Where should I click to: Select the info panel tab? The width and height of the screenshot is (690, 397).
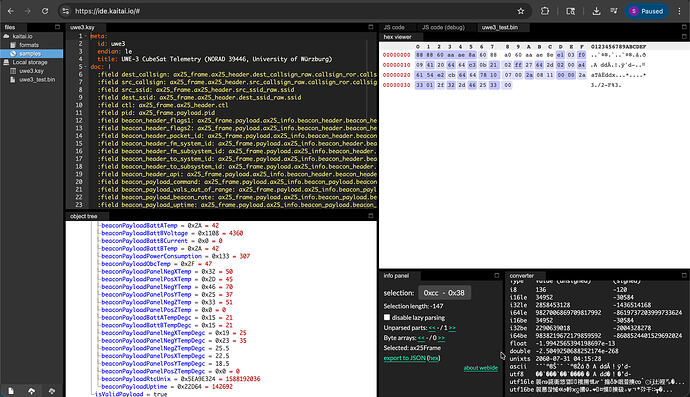tap(396, 276)
